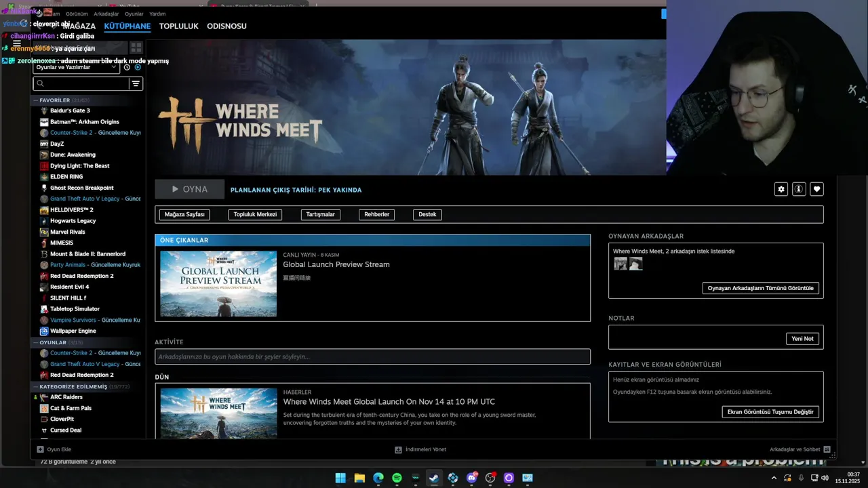Click Rehberler button
This screenshot has height=488, width=868.
(x=376, y=214)
